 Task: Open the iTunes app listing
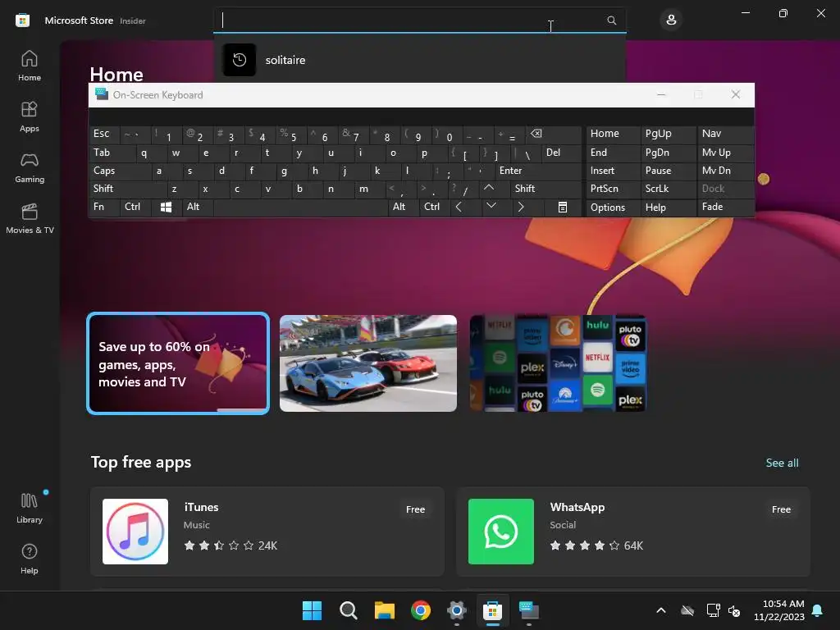(x=267, y=532)
